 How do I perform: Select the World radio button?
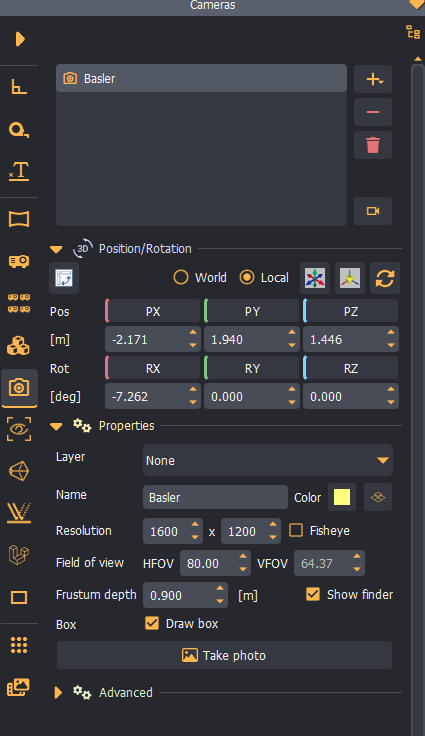(181, 277)
